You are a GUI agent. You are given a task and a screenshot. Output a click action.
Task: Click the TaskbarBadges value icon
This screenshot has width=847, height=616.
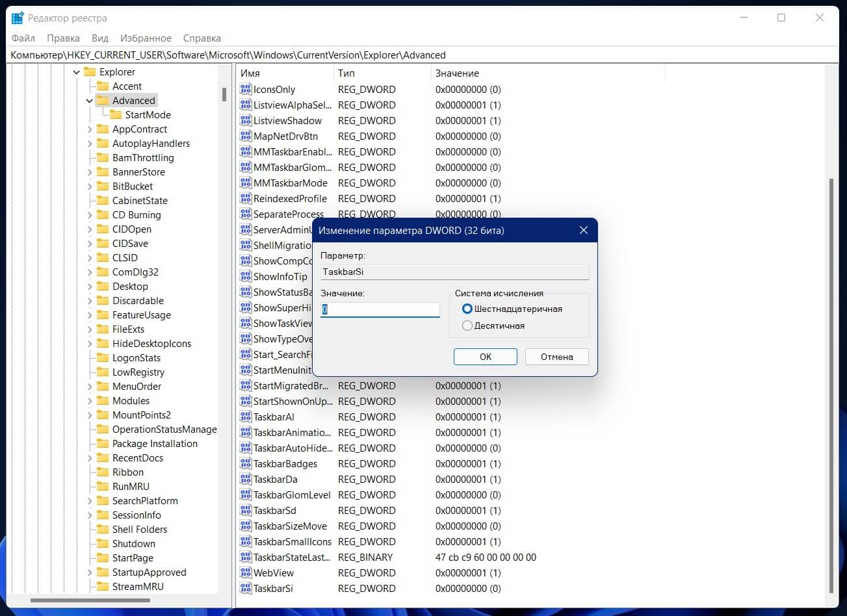246,463
